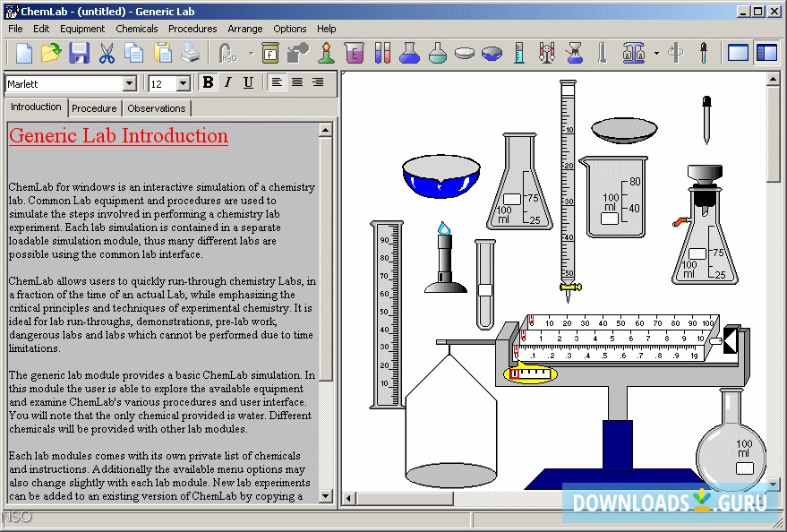Toggle underline text formatting
This screenshot has width=787, height=532.
(x=248, y=82)
